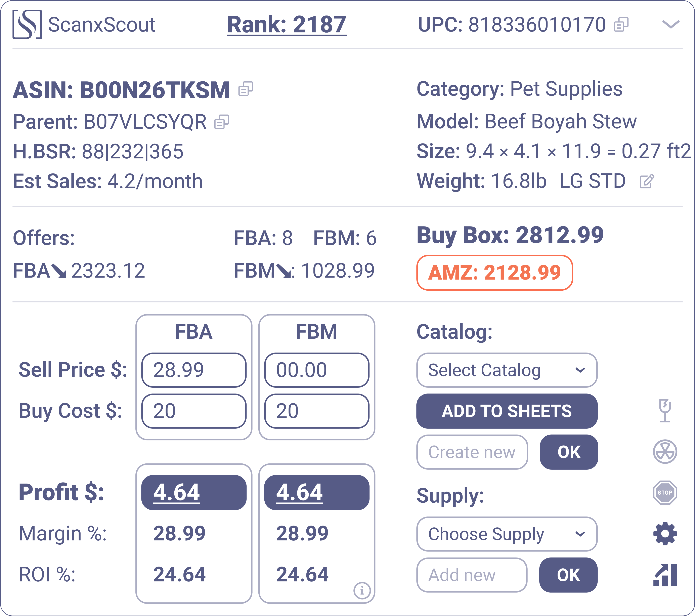The width and height of the screenshot is (695, 616).
Task: Open settings with the gear icon
Action: coord(665,533)
